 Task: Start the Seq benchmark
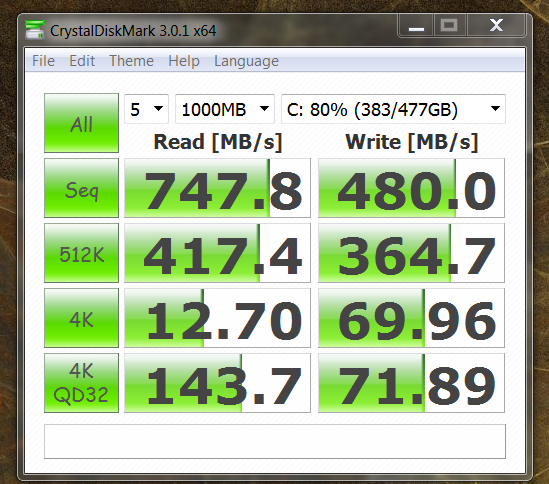tap(82, 188)
